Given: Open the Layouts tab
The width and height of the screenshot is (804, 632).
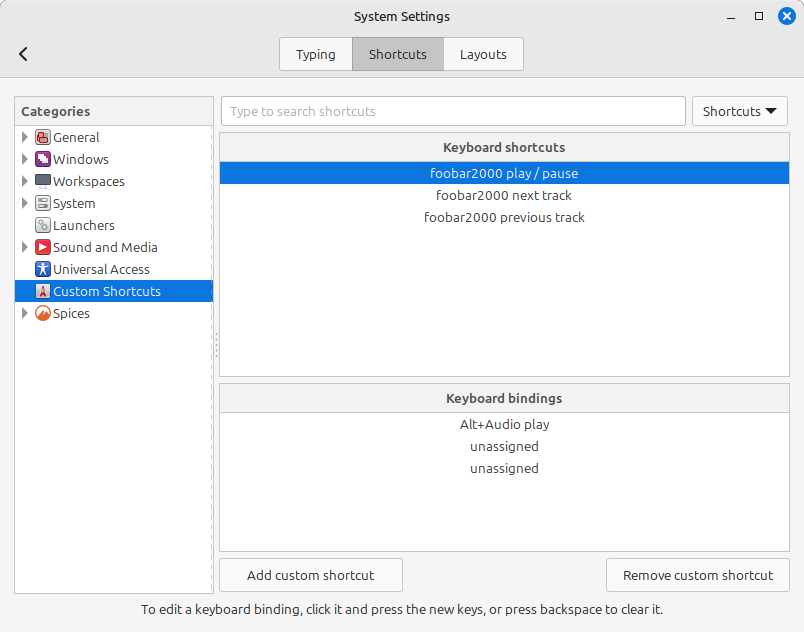Looking at the screenshot, I should 483,54.
